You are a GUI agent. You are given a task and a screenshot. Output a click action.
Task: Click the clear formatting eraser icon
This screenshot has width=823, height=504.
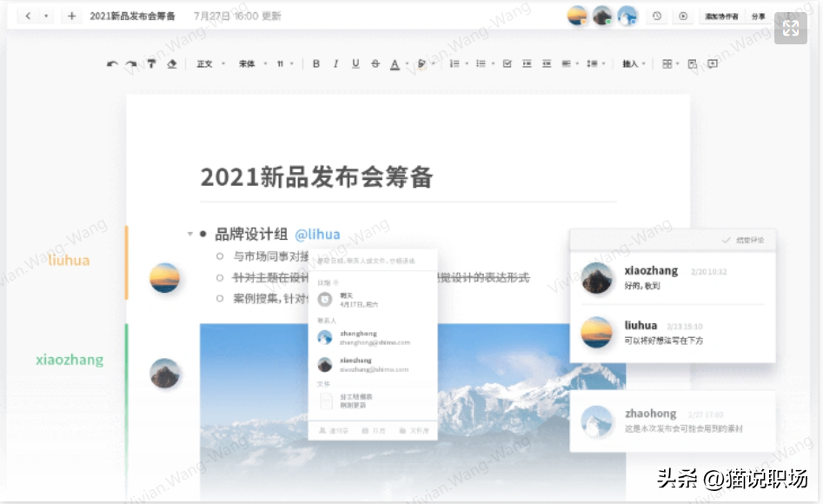(x=171, y=64)
